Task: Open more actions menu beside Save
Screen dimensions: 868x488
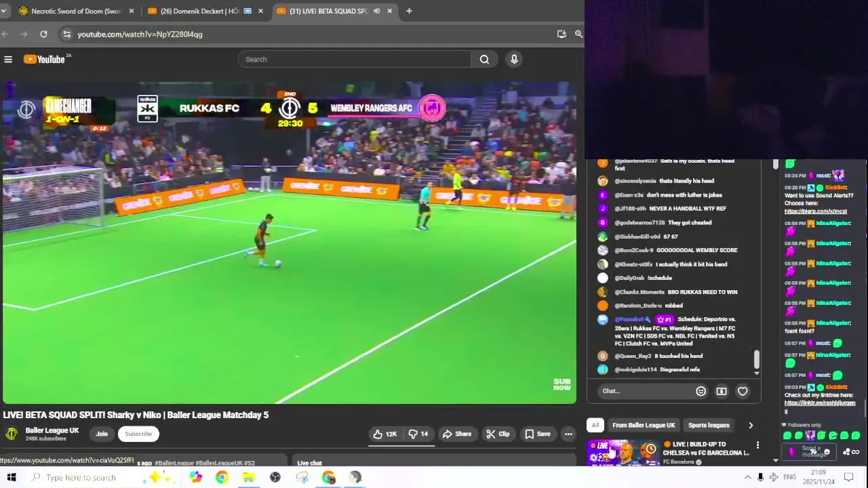Action: coord(568,434)
